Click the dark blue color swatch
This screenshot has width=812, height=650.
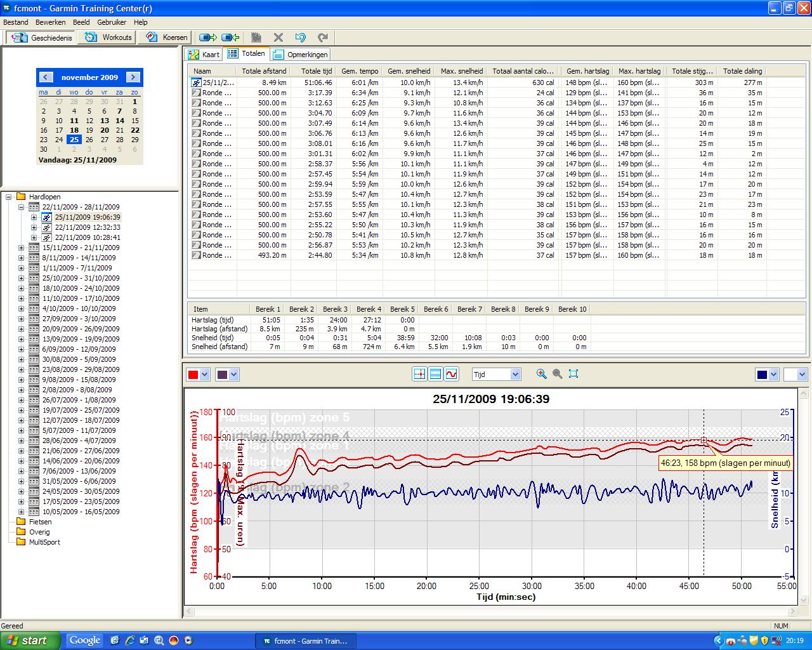[x=762, y=375]
